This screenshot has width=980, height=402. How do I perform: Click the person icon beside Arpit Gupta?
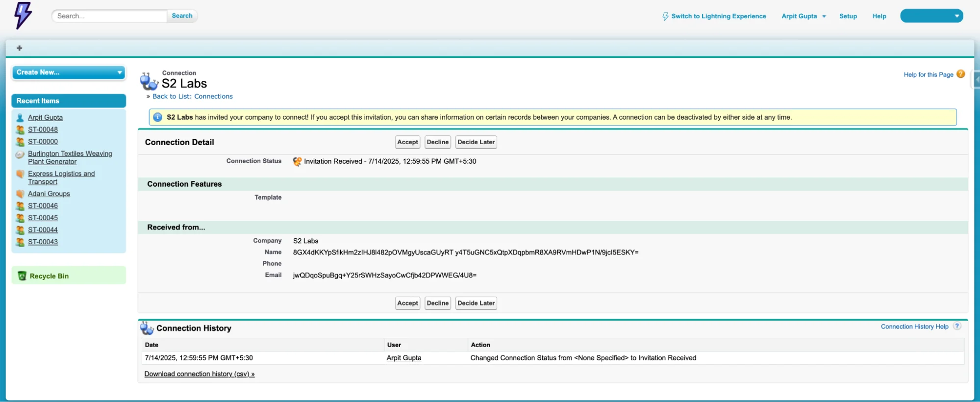pos(20,118)
